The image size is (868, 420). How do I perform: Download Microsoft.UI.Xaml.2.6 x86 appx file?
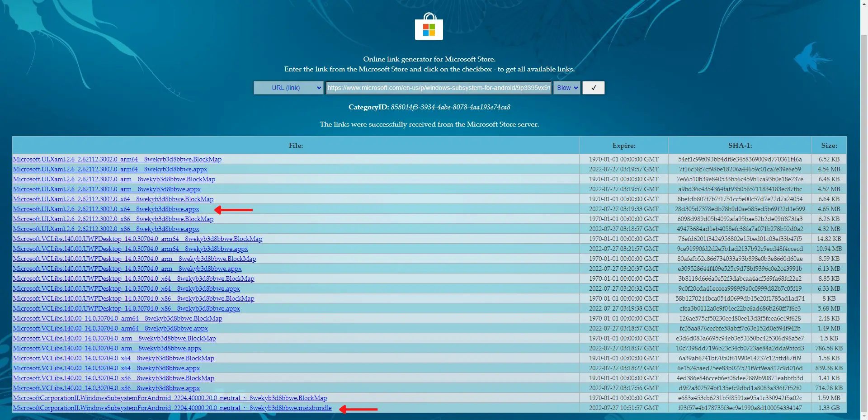point(106,229)
